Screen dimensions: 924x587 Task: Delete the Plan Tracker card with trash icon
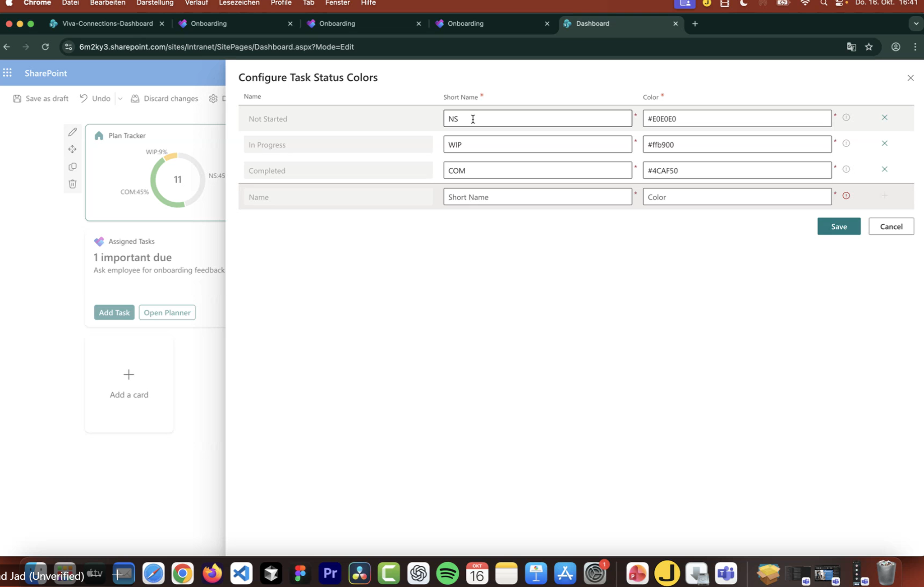[x=73, y=184]
